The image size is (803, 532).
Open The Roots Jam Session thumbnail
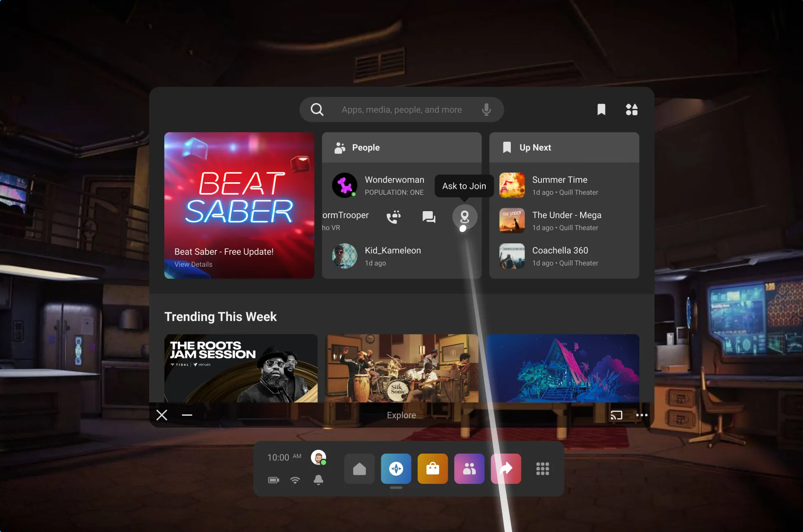[241, 368]
